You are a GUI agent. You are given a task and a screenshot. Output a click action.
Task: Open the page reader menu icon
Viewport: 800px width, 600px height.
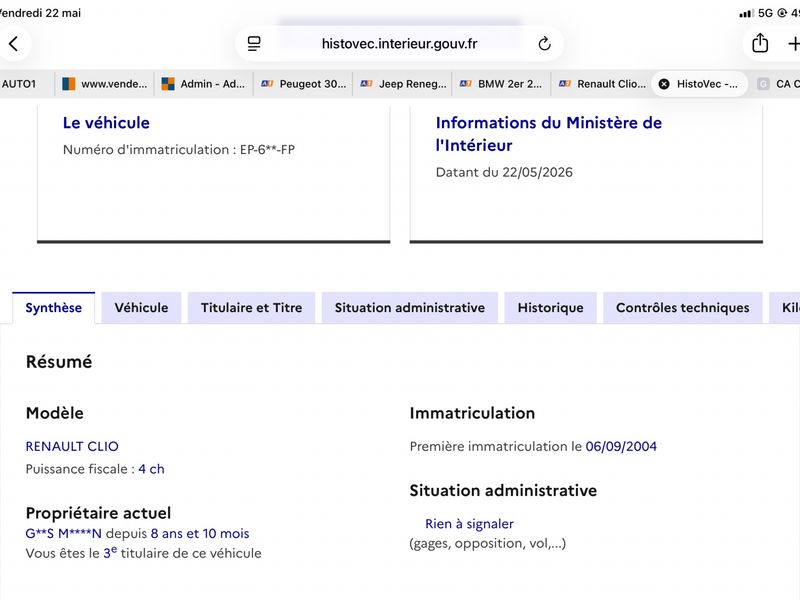(x=254, y=44)
